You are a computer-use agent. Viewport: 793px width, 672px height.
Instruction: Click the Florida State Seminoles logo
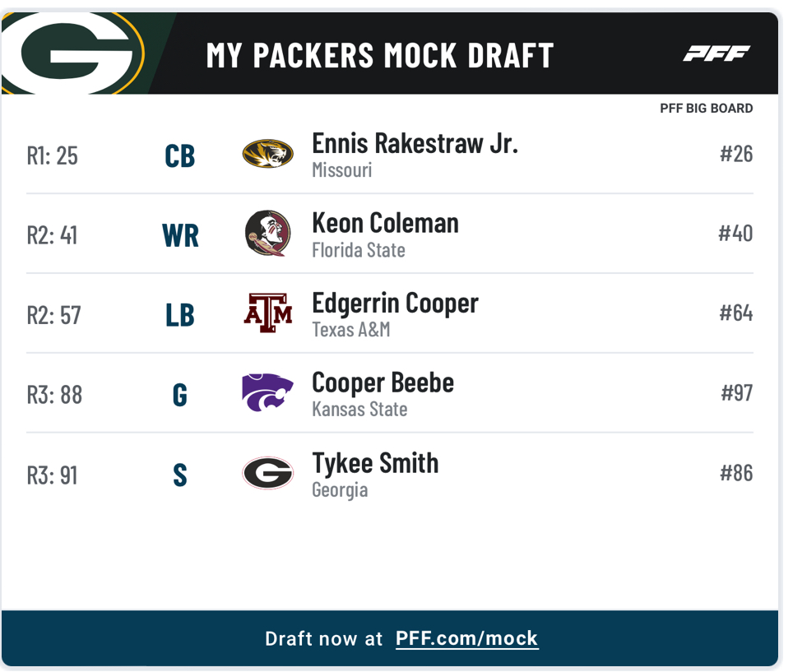click(267, 234)
